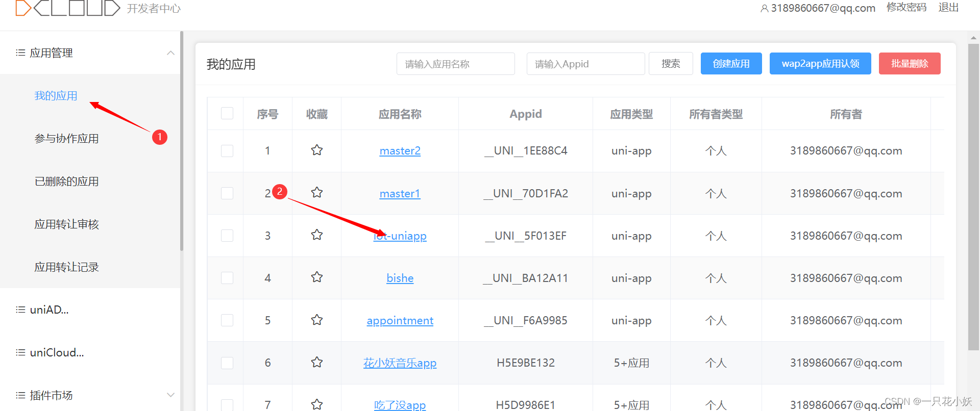The width and height of the screenshot is (980, 411).
Task: Select 应用转让审核 in sidebar
Action: pyautogui.click(x=66, y=224)
